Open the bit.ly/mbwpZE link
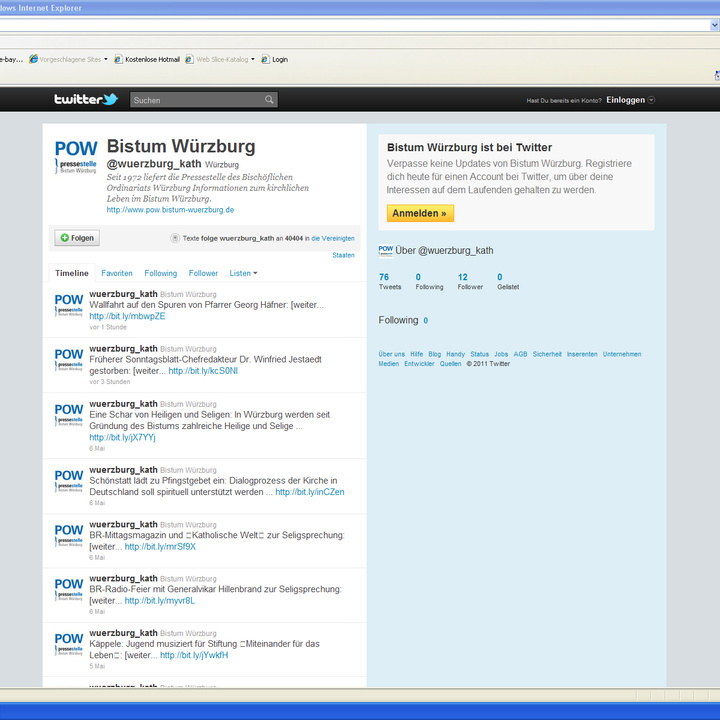This screenshot has width=720, height=720. pyautogui.click(x=127, y=316)
